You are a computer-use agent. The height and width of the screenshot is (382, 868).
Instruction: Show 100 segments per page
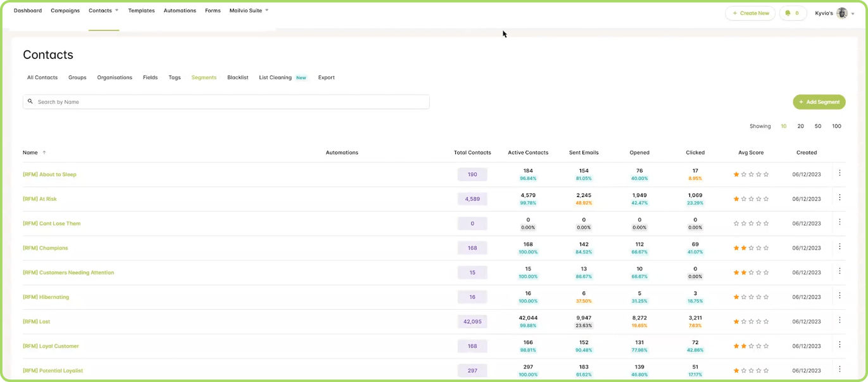(836, 126)
